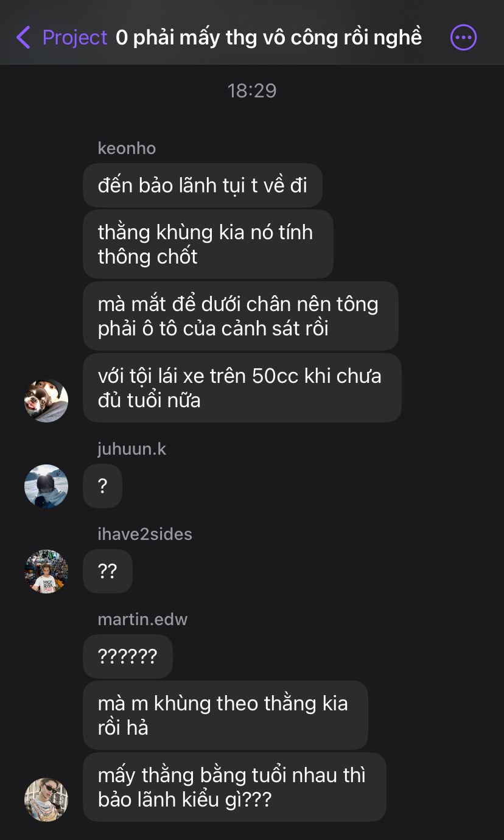
Task: Select ihave2sides' "??" message bubble
Action: [108, 571]
